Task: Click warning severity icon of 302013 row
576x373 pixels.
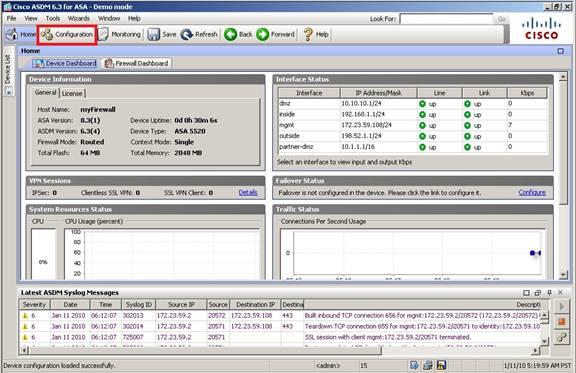Action: (x=25, y=316)
